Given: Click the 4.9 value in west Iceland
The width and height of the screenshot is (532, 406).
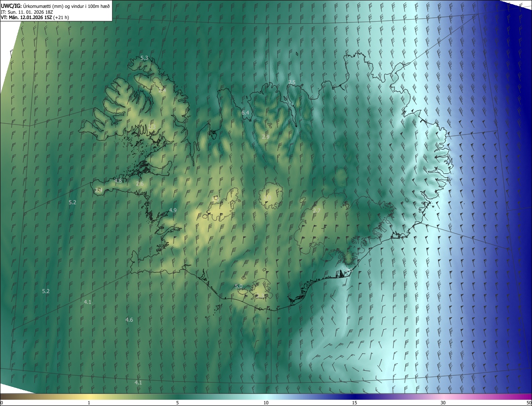Looking at the screenshot, I should click(173, 210).
